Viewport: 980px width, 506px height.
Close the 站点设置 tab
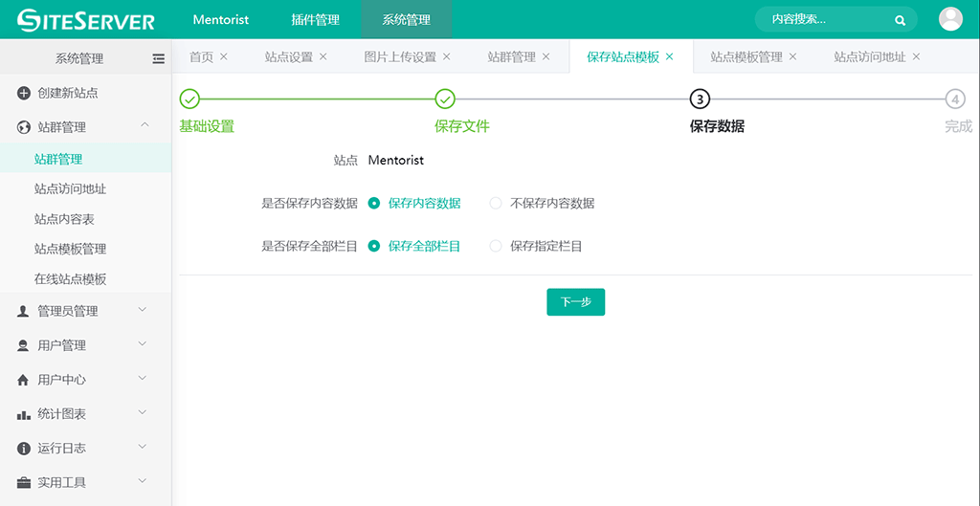tap(323, 56)
